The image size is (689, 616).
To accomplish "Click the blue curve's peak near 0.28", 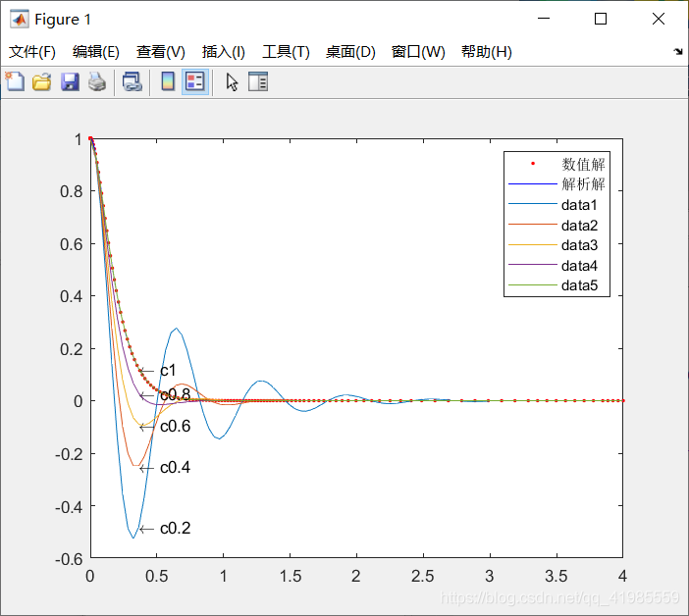I will pos(177,328).
